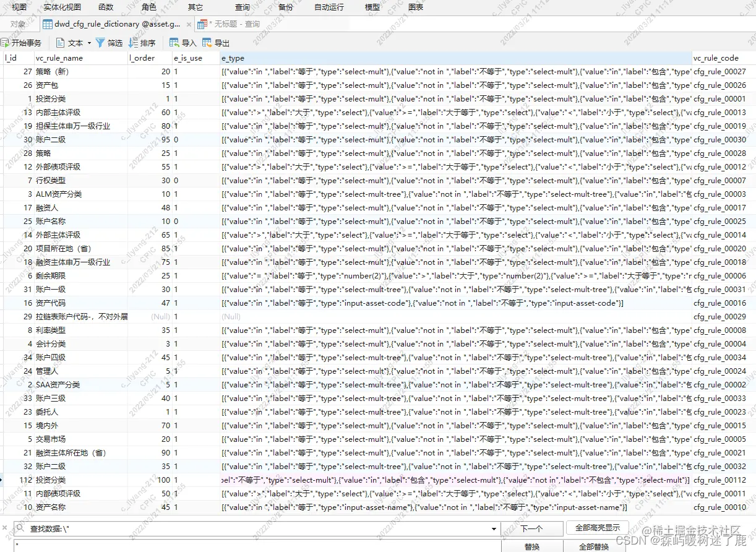Click the l_order column header
This screenshot has height=552, width=756.
[x=150, y=58]
